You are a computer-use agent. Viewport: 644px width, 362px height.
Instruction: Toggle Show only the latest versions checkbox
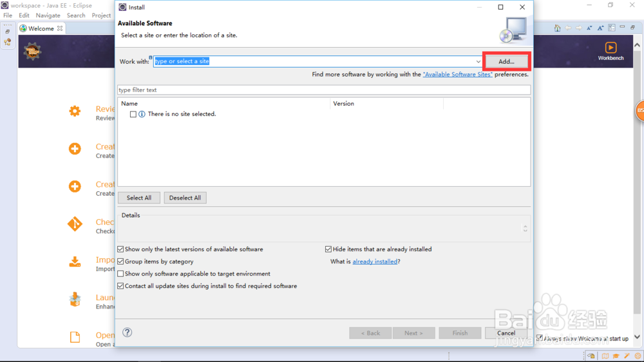(x=121, y=249)
